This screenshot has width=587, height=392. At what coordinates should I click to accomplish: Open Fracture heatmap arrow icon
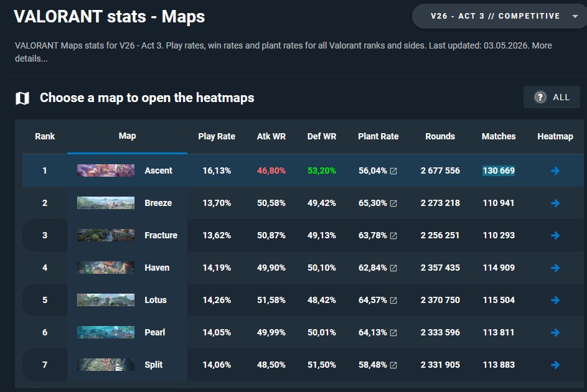555,235
